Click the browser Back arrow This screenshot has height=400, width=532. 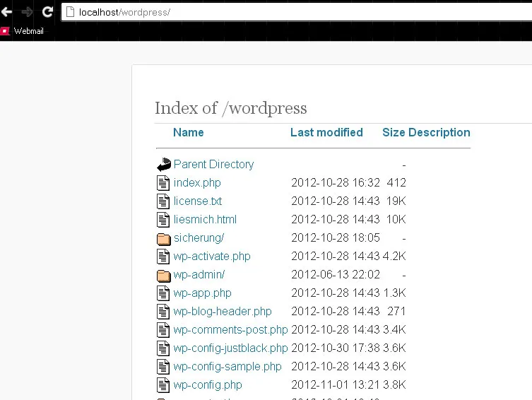point(6,12)
